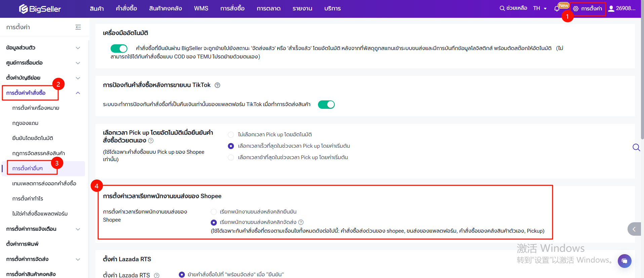Select 'เรียกพนักงานขนส่งหลังคลิกยืนยัน' radio button

(x=214, y=212)
